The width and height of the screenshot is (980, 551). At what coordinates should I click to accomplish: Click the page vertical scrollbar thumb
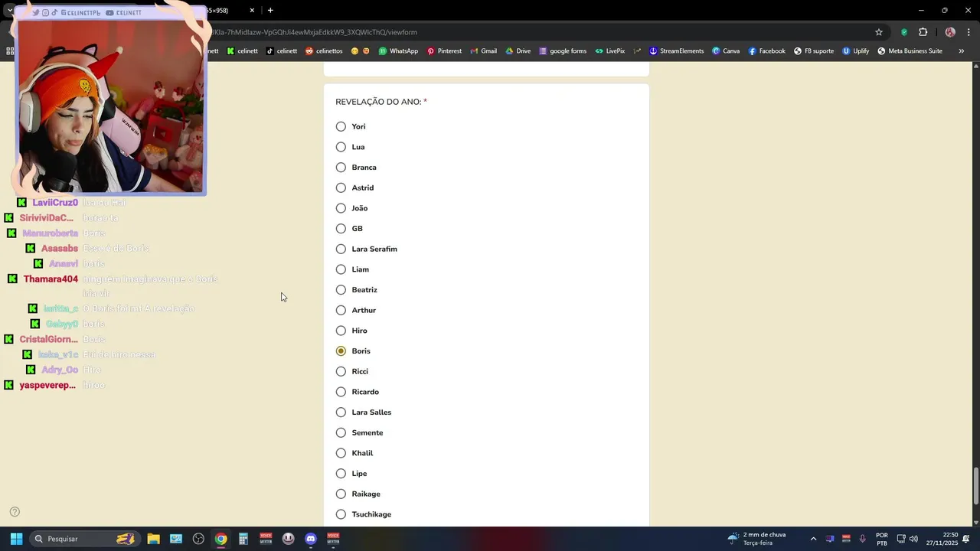pos(975,486)
